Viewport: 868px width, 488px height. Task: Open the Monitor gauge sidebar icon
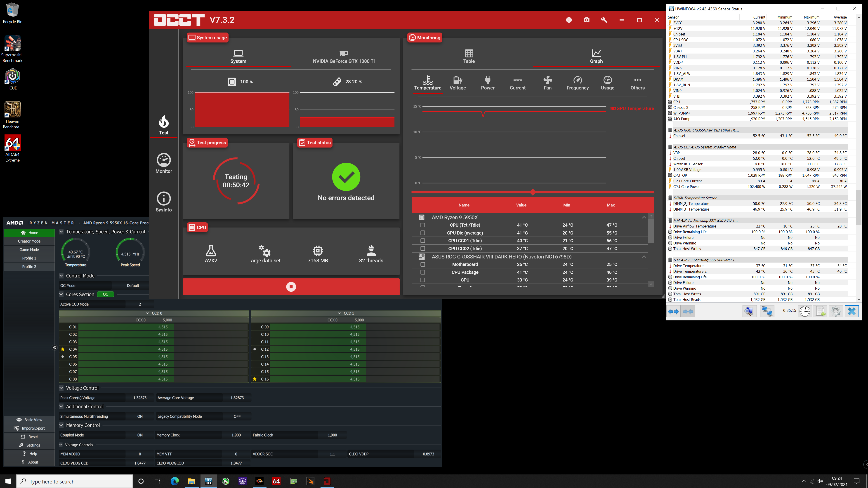pos(164,163)
